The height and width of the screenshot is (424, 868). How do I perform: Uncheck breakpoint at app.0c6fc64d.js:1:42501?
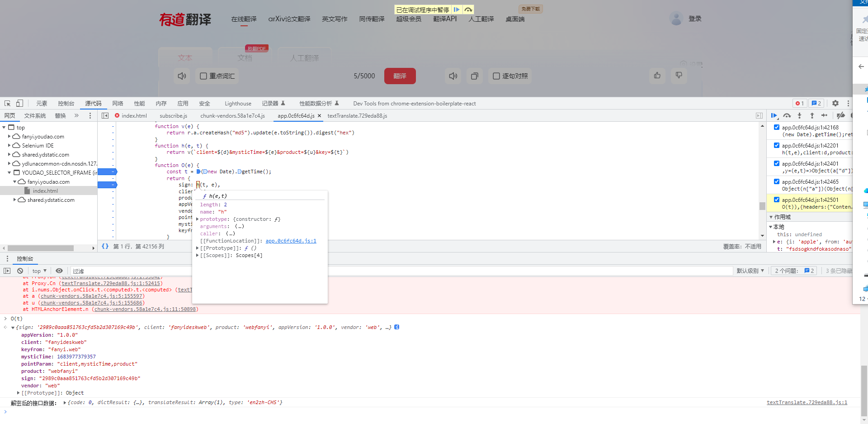click(x=777, y=200)
